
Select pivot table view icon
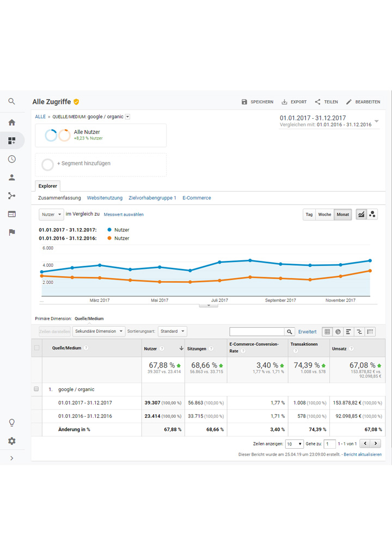point(370,332)
